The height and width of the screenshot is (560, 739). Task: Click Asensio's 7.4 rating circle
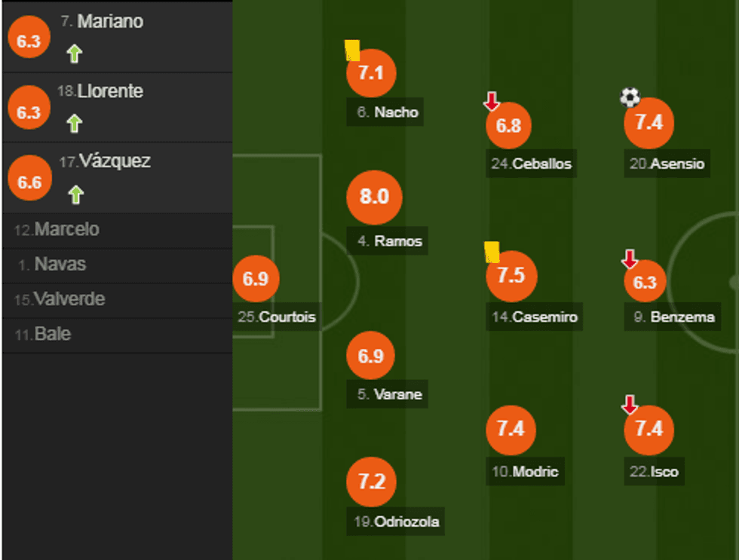tap(649, 123)
